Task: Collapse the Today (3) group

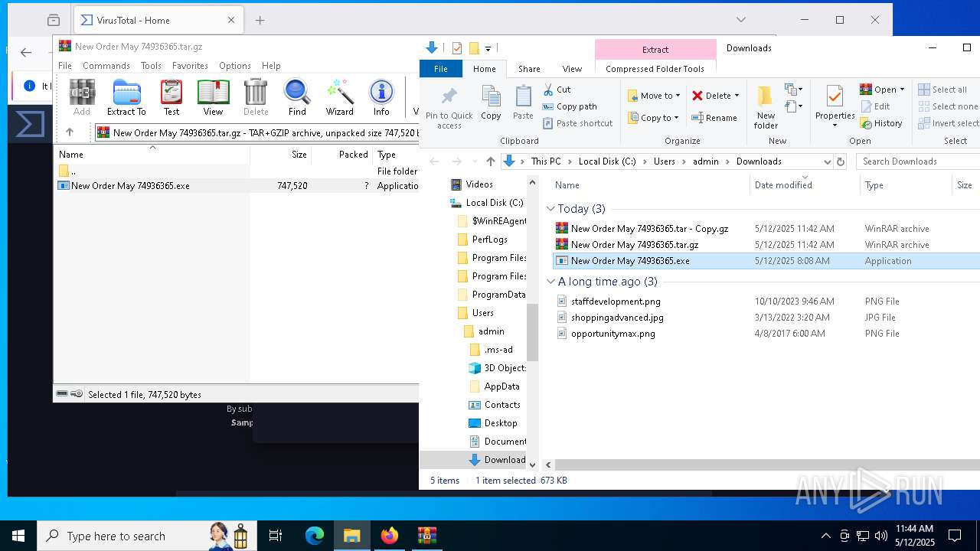Action: tap(550, 209)
